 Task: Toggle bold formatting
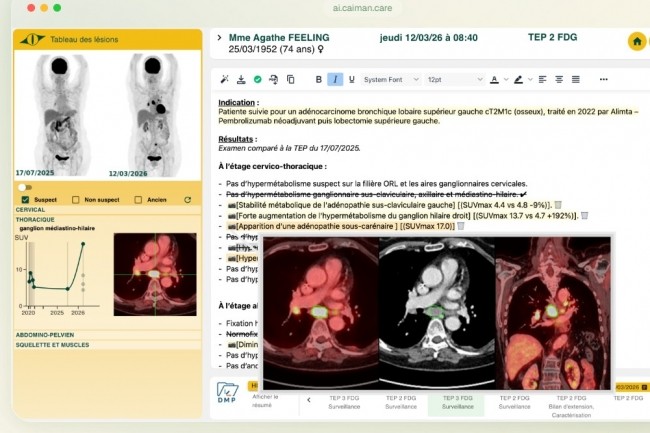(318, 79)
